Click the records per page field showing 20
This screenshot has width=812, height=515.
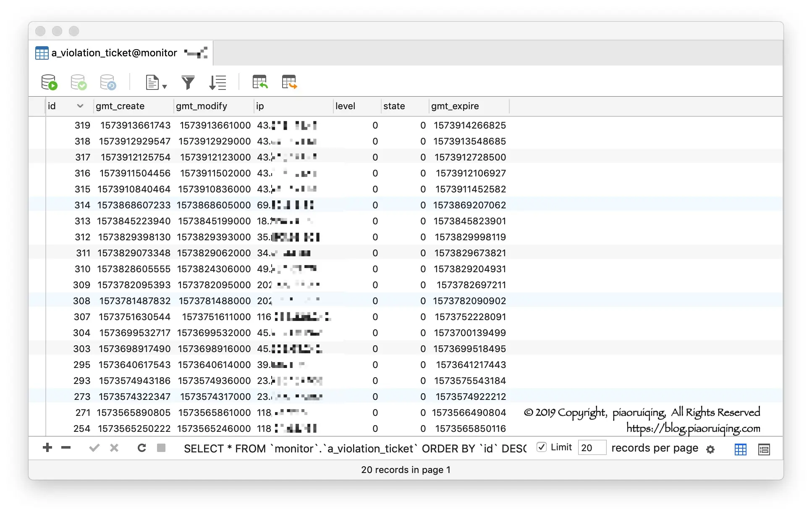click(592, 448)
